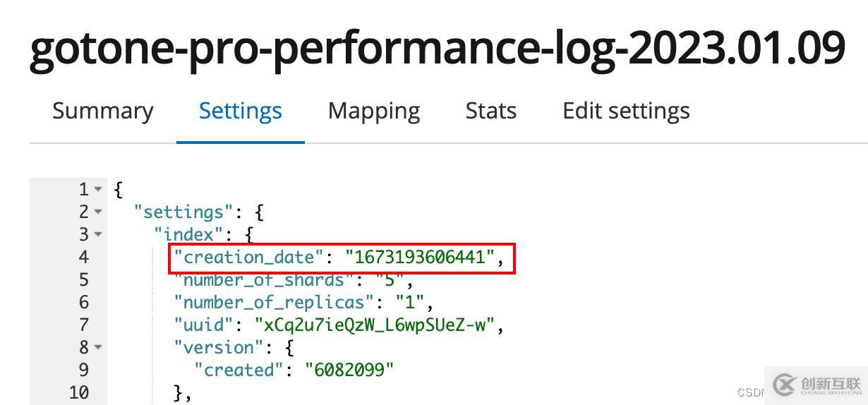The width and height of the screenshot is (868, 405).
Task: Click the uuid string value
Action: pyautogui.click(x=379, y=325)
